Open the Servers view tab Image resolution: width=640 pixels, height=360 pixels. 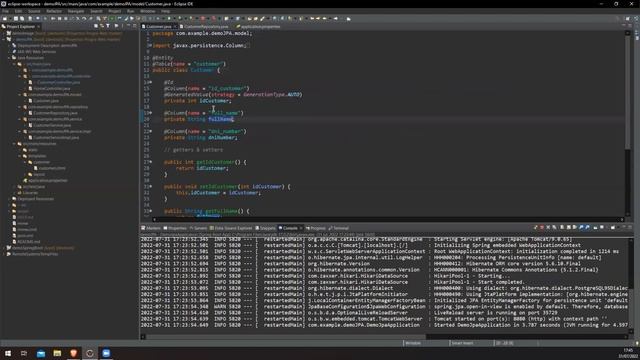coord(198,228)
